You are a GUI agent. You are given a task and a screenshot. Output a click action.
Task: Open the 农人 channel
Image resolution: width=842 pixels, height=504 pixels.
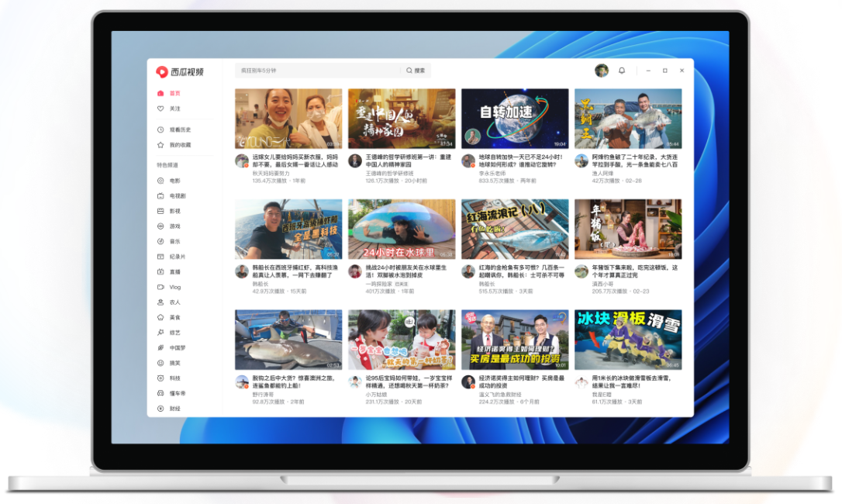point(175,302)
